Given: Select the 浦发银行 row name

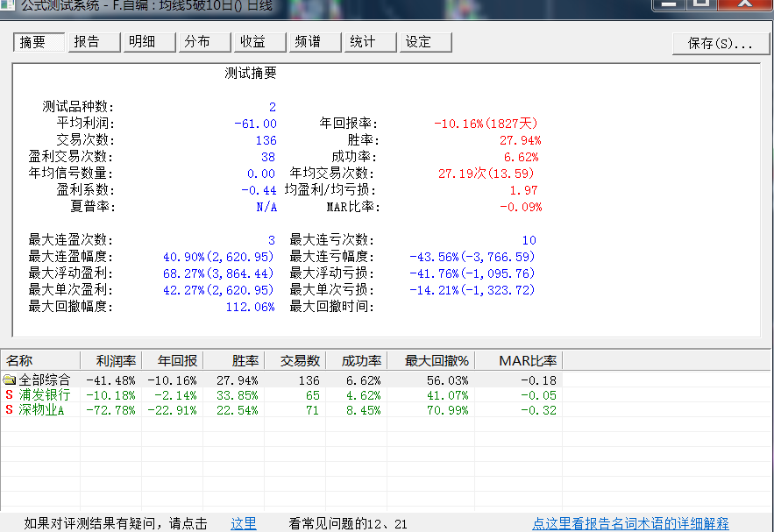Looking at the screenshot, I should (x=45, y=394).
